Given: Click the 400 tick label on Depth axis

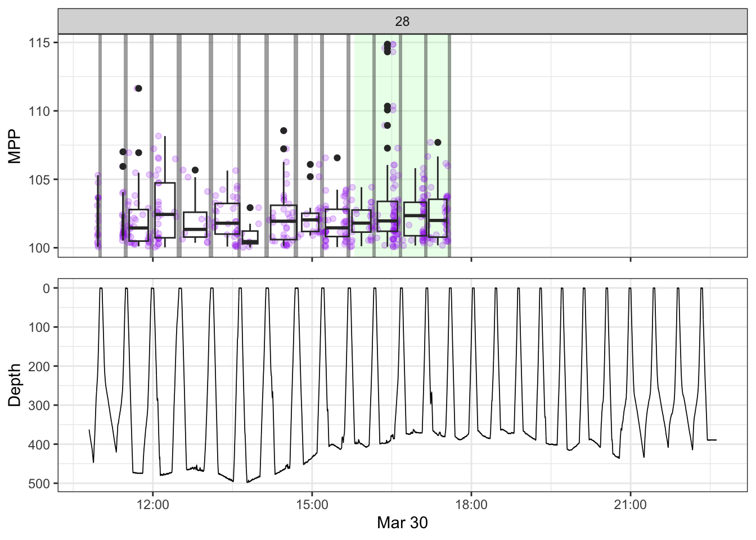Looking at the screenshot, I should (x=39, y=444).
